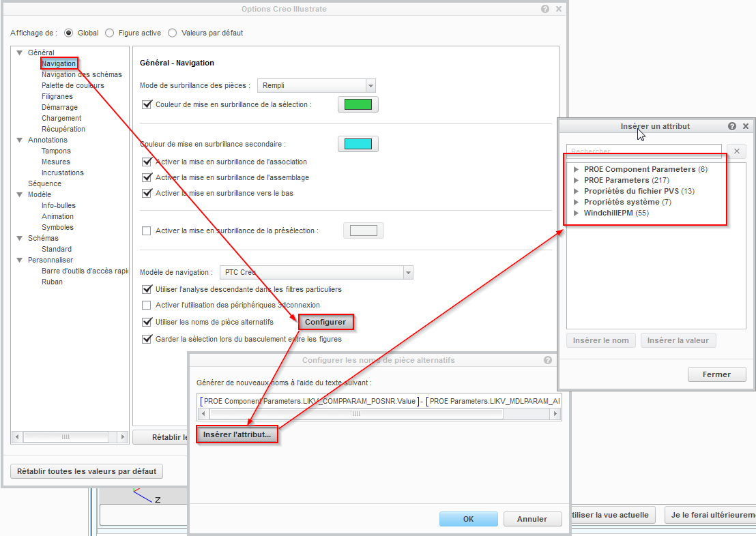This screenshot has height=536, width=756.
Task: Collapse the Modèle tree node
Action: pyautogui.click(x=20, y=194)
